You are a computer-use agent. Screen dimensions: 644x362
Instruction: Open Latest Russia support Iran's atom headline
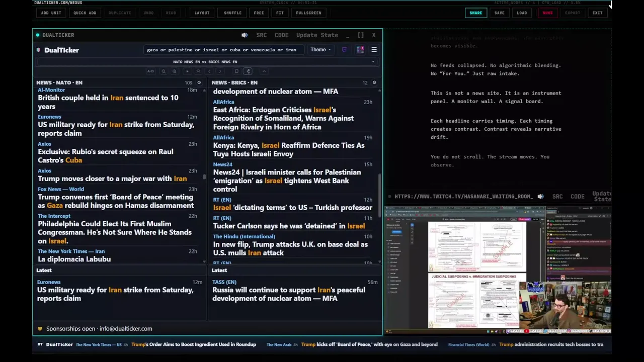289,294
